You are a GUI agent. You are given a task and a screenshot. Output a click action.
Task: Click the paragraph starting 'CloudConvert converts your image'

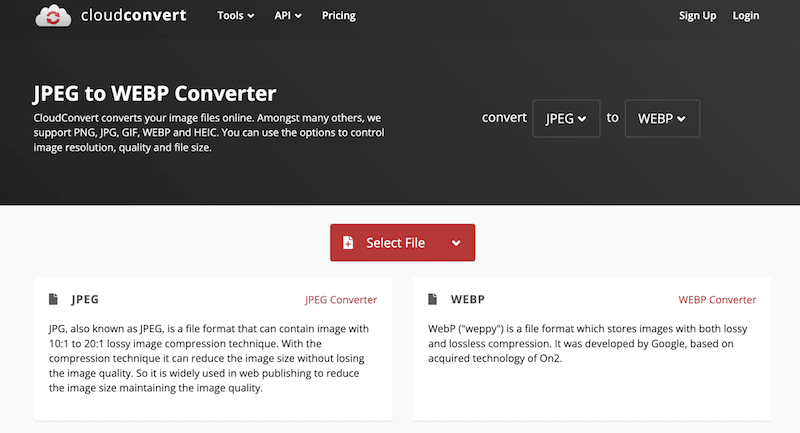[209, 133]
